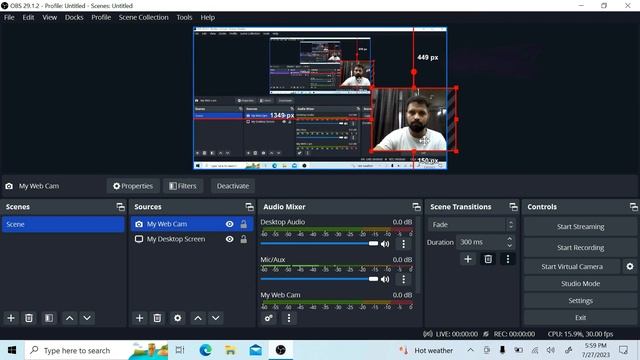Remove scene transition with trash icon
Image resolution: width=640 pixels, height=360 pixels.
pyautogui.click(x=488, y=259)
